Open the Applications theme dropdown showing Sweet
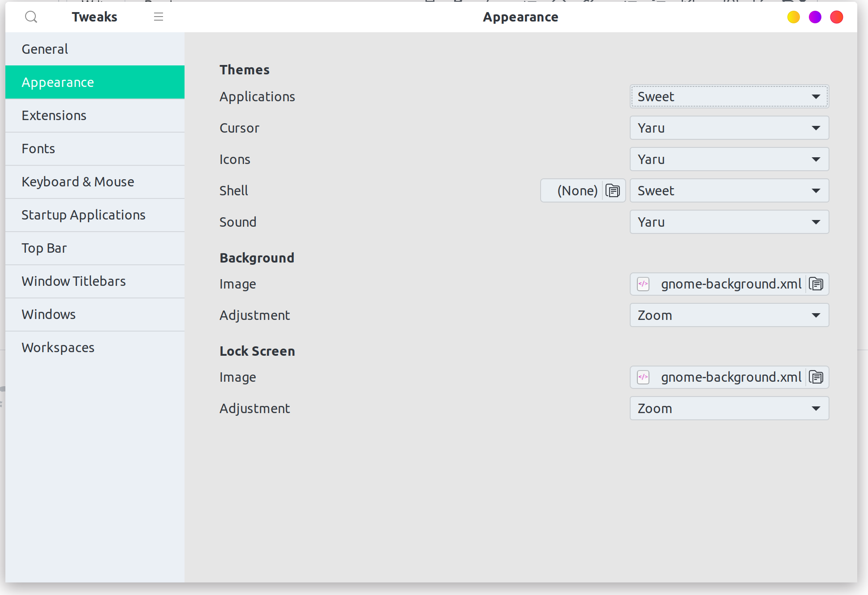 pos(729,96)
